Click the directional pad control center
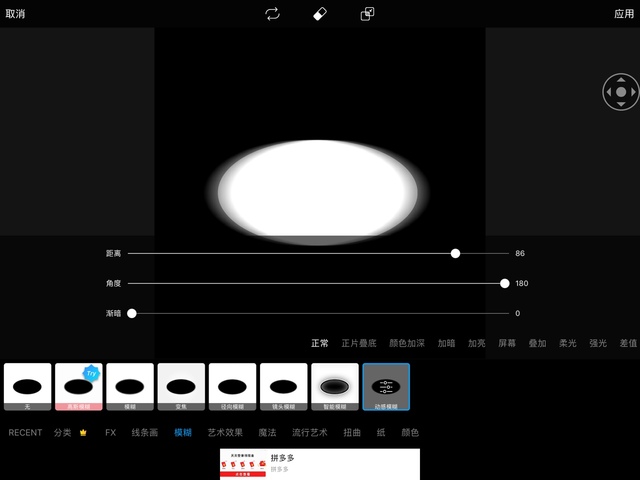The height and width of the screenshot is (480, 640). pyautogui.click(x=621, y=92)
